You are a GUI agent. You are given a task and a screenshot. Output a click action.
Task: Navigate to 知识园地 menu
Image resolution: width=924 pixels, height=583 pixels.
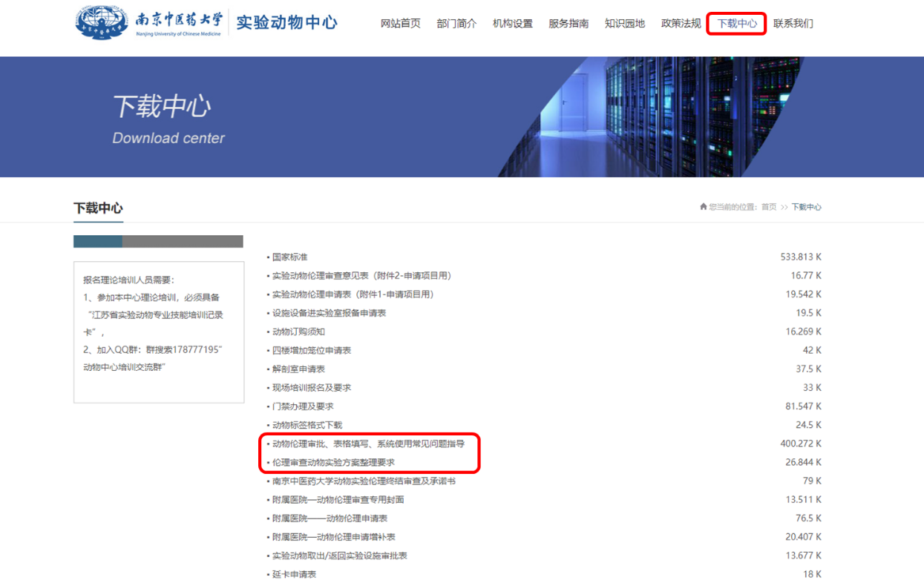pyautogui.click(x=625, y=24)
